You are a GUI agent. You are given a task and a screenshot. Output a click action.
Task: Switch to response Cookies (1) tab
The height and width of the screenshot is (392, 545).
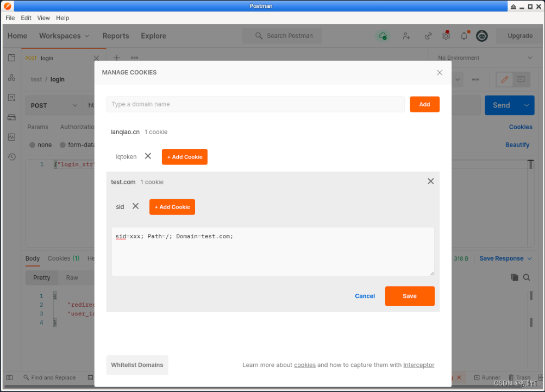(63, 258)
